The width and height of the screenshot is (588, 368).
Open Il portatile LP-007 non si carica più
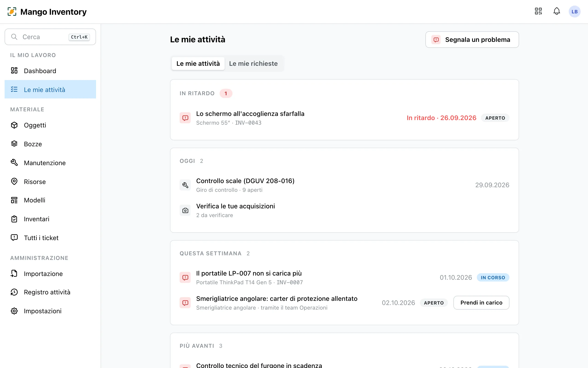[344, 277]
